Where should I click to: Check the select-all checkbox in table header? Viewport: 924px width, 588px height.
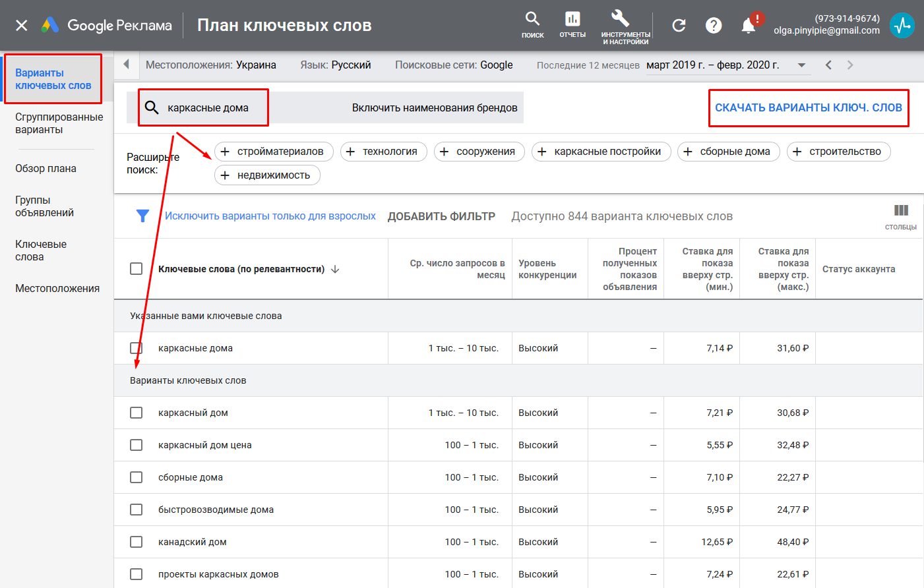[137, 269]
